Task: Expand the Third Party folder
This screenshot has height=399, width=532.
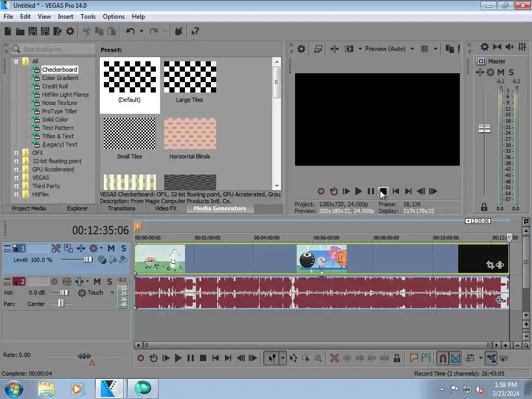Action: click(16, 186)
